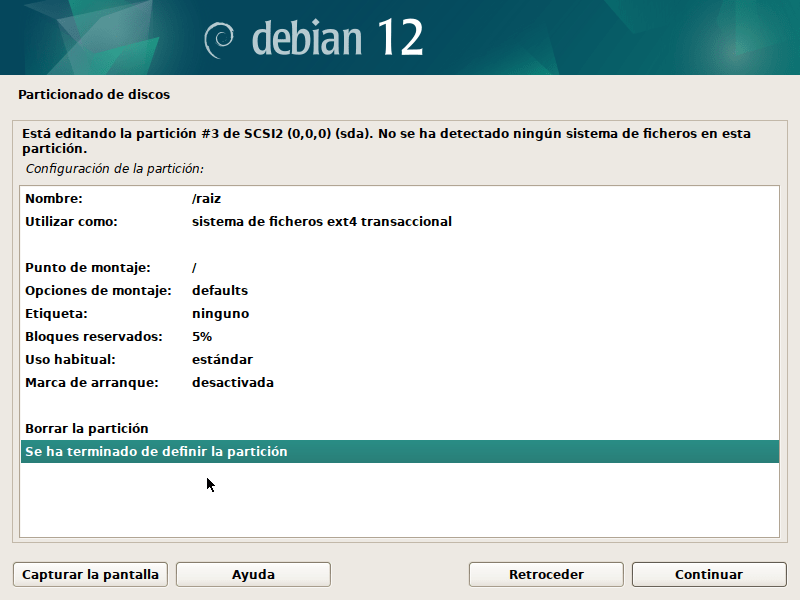Screen dimensions: 800x600
Task: Go back with the Retroceder button
Action: pyautogui.click(x=546, y=574)
